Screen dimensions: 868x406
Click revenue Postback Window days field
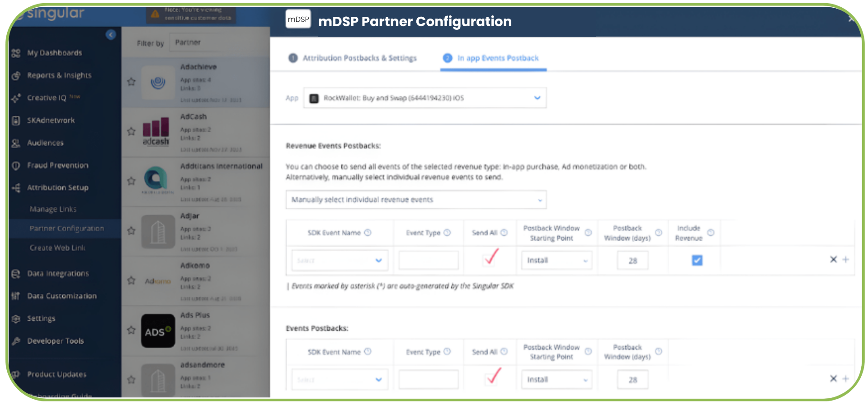click(x=632, y=260)
